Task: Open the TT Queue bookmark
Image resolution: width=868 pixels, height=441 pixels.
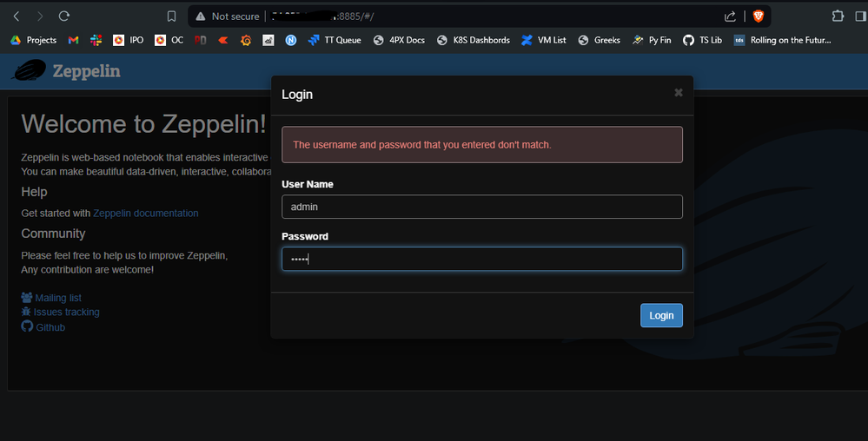Action: [x=335, y=40]
